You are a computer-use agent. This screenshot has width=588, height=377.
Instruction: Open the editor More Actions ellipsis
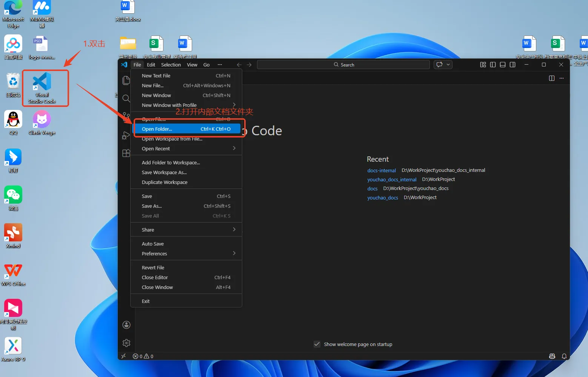click(x=562, y=78)
